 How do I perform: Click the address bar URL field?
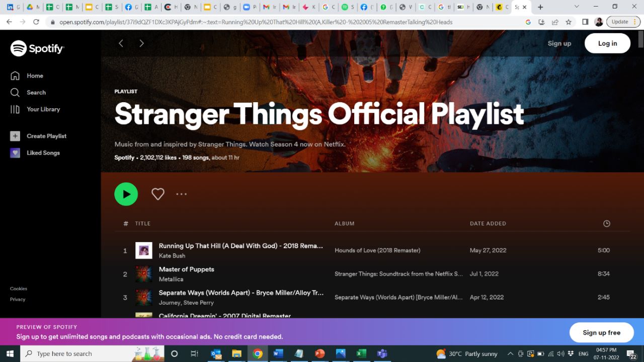click(284, 22)
